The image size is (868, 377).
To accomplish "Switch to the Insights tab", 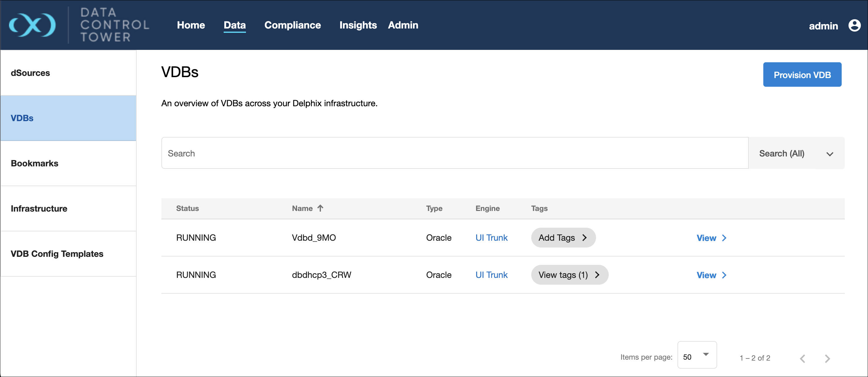I will (358, 25).
